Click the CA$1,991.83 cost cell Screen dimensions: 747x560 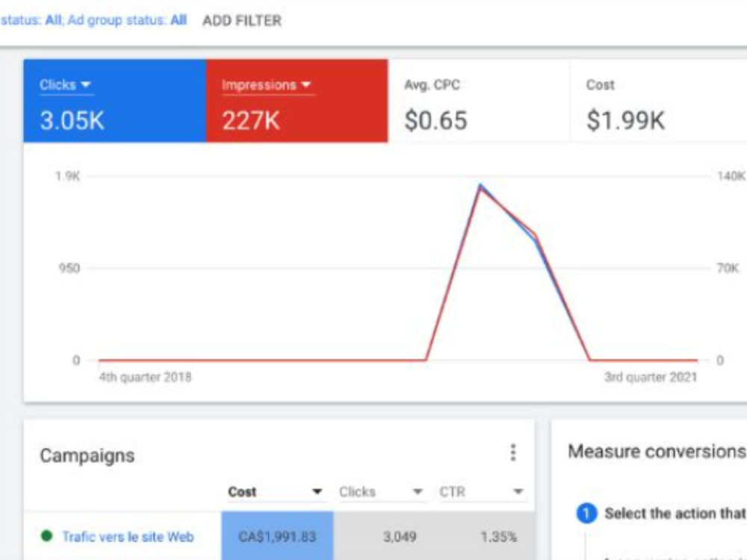pos(277,536)
